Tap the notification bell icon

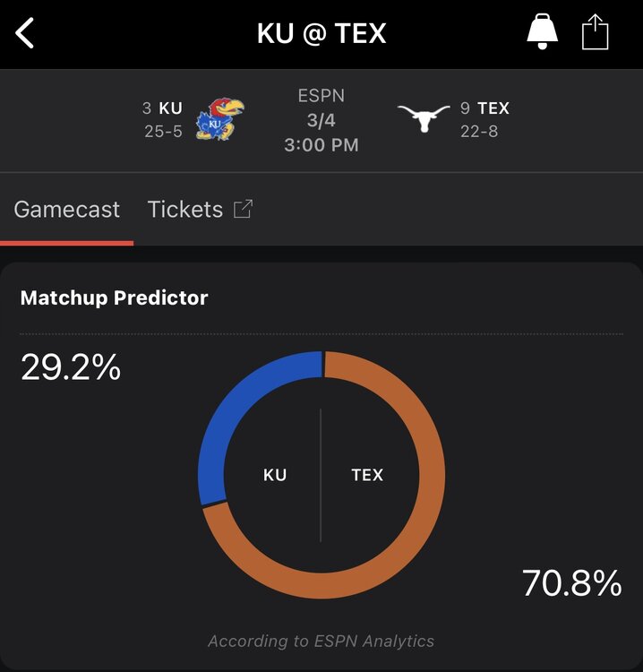[x=542, y=33]
